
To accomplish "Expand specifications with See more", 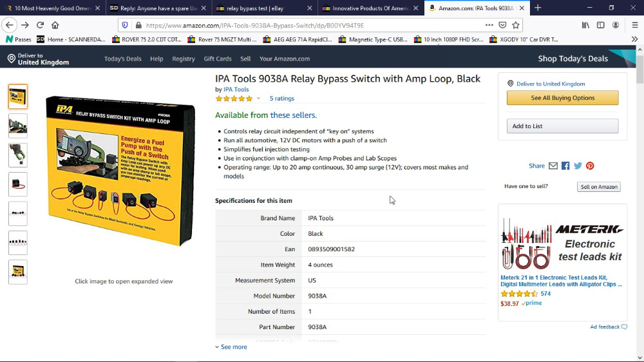I will click(x=231, y=347).
